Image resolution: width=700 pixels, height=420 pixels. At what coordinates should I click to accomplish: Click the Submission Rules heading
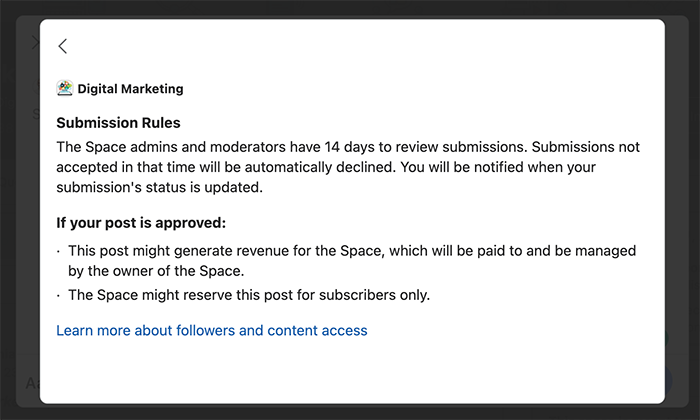(x=118, y=123)
